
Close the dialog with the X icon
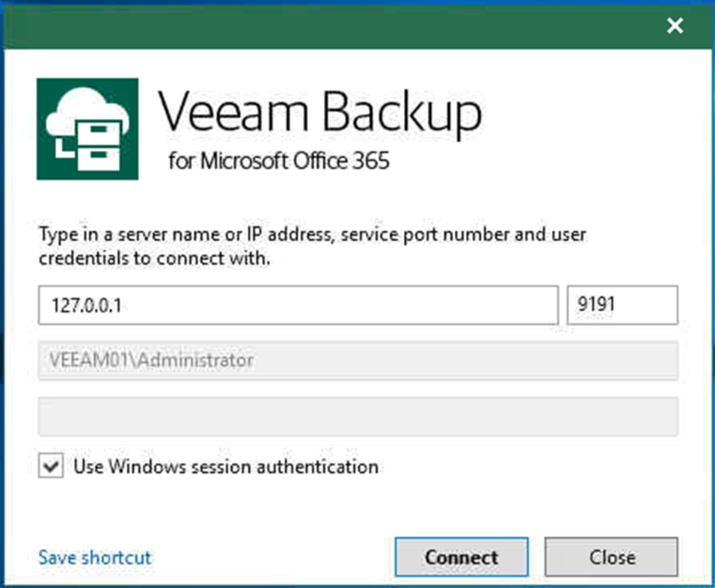tap(675, 25)
